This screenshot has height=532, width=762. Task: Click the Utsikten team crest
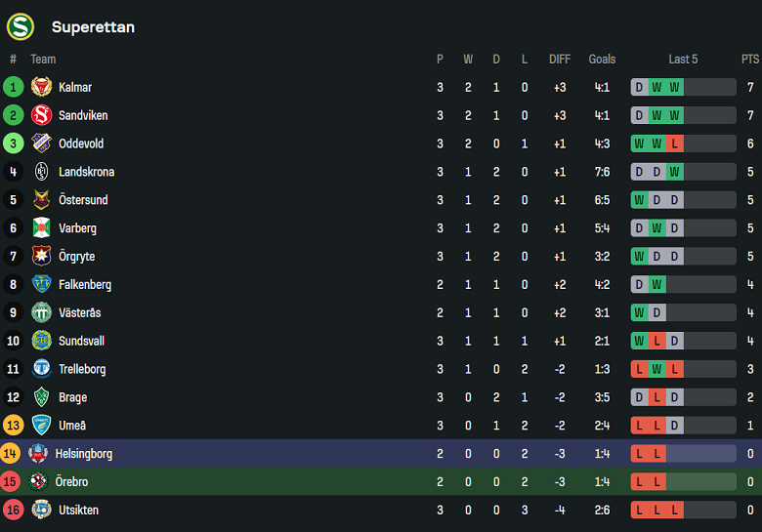(41, 511)
